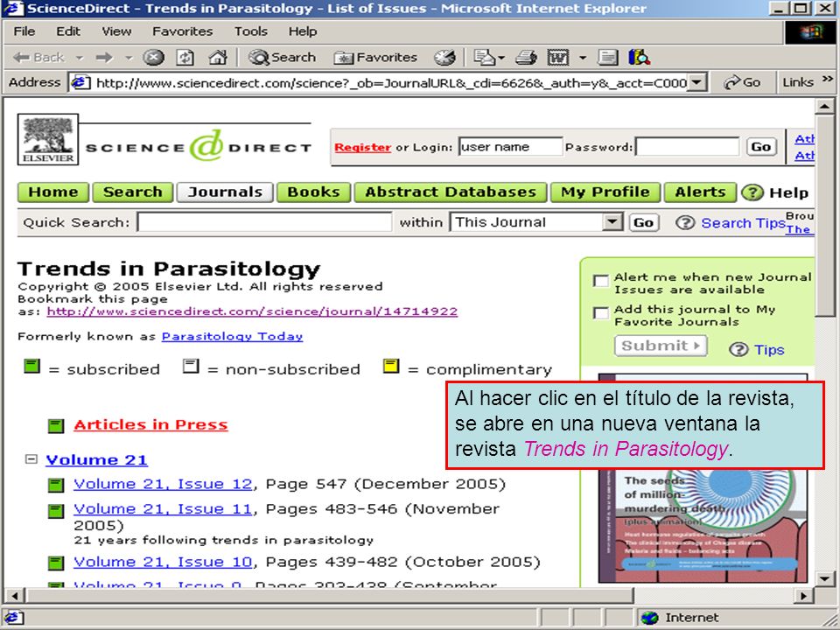Go to home page via Home icon
840x630 pixels.
218,58
